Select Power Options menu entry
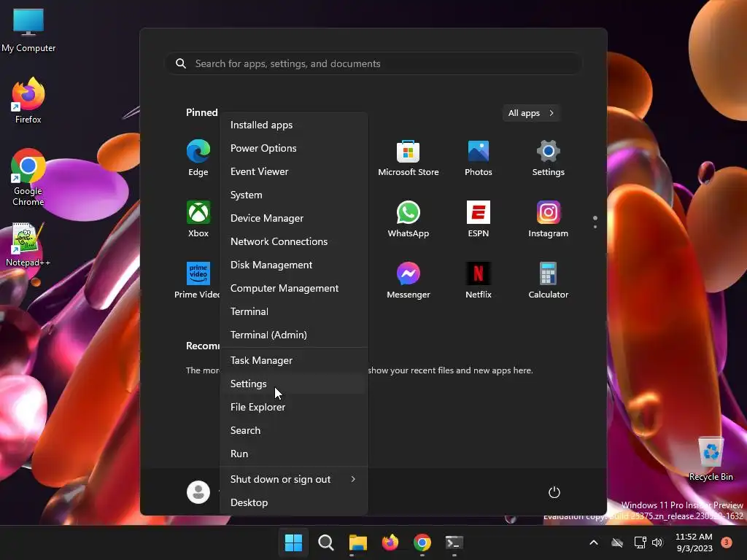Image resolution: width=747 pixels, height=560 pixels. point(293,148)
